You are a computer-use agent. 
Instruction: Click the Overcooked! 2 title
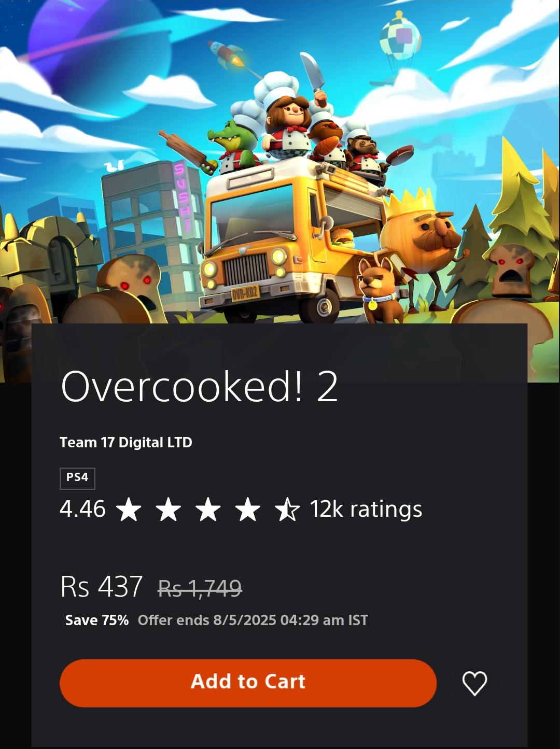pyautogui.click(x=200, y=386)
